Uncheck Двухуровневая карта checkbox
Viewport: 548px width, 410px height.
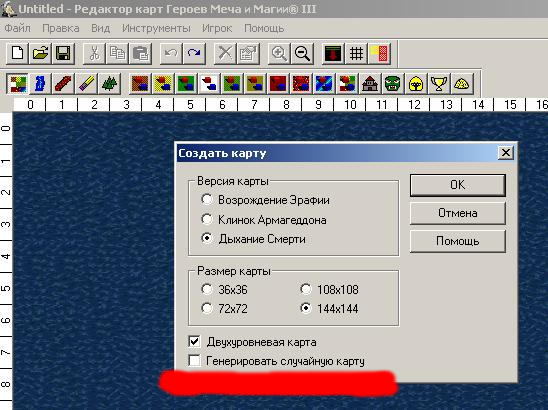coord(252,342)
